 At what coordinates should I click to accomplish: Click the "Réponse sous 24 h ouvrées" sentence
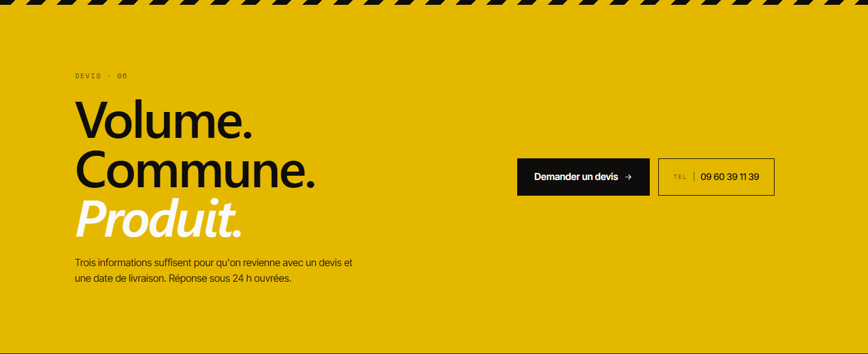pyautogui.click(x=230, y=279)
